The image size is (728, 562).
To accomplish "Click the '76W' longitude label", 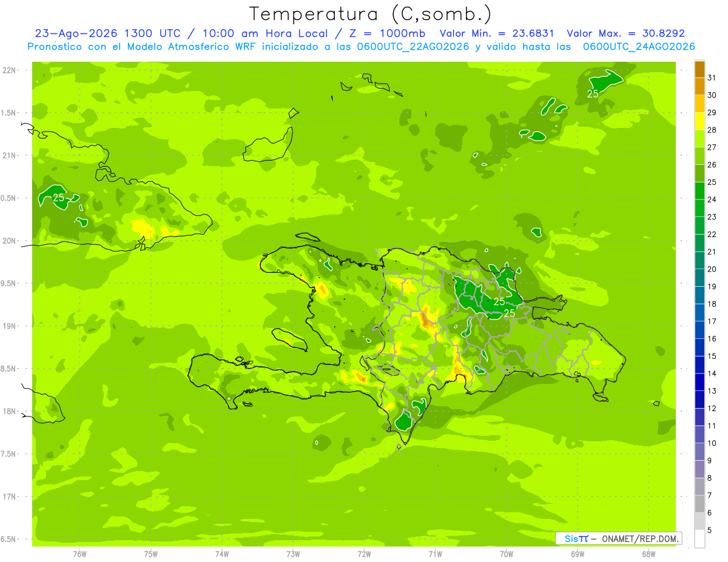I will click(80, 554).
